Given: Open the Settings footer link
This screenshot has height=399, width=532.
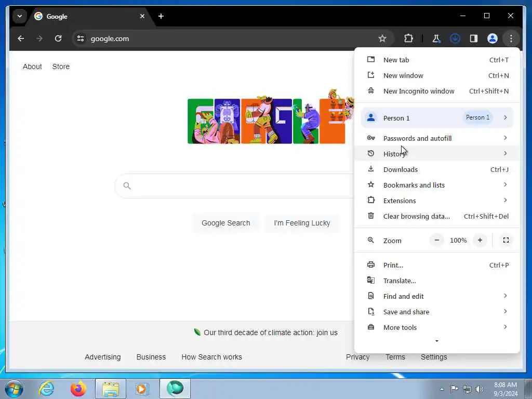Looking at the screenshot, I should pyautogui.click(x=434, y=357).
